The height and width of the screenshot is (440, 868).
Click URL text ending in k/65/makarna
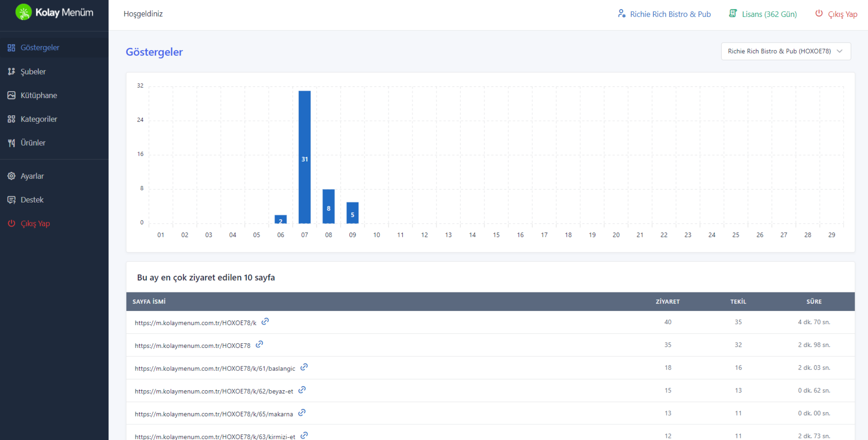click(x=214, y=414)
